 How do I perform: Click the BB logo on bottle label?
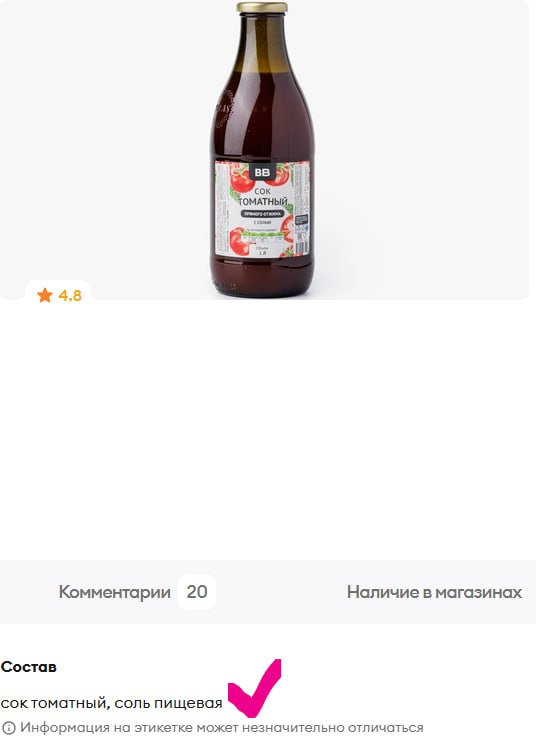[x=262, y=173]
